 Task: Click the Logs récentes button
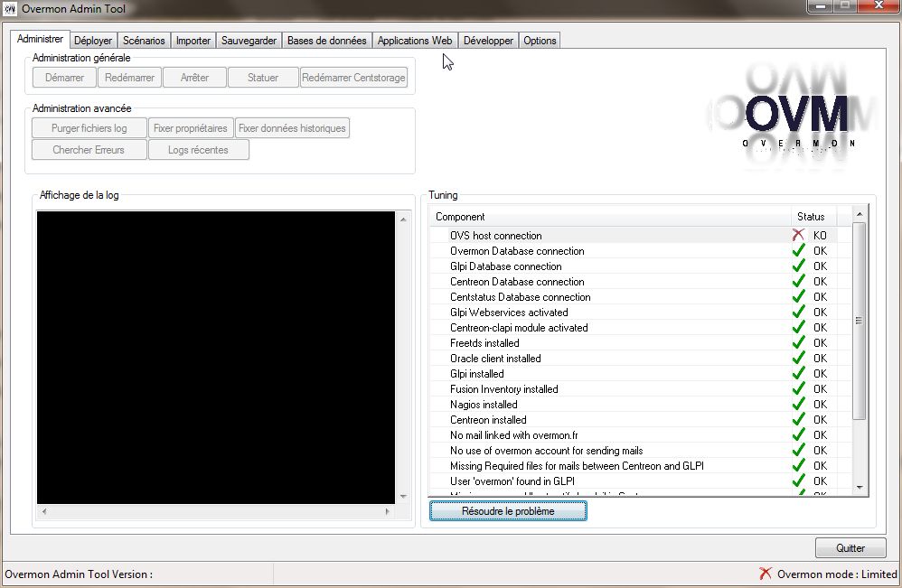coord(199,150)
